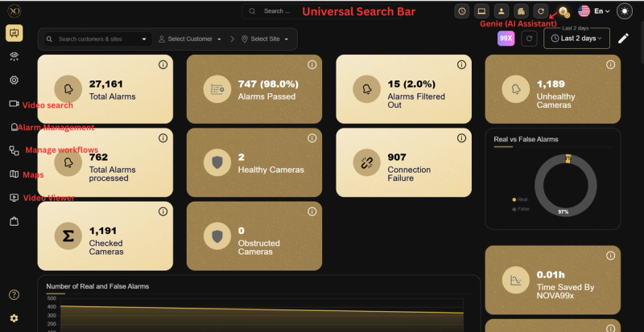Click the Number of Real and False Alarms title
Viewport: 644px width, 332px height.
pos(97,286)
